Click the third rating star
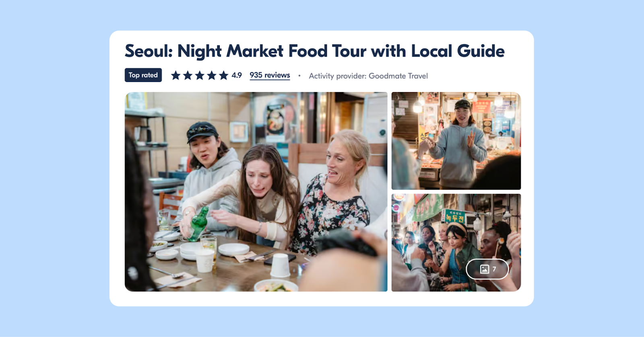 pyautogui.click(x=200, y=75)
